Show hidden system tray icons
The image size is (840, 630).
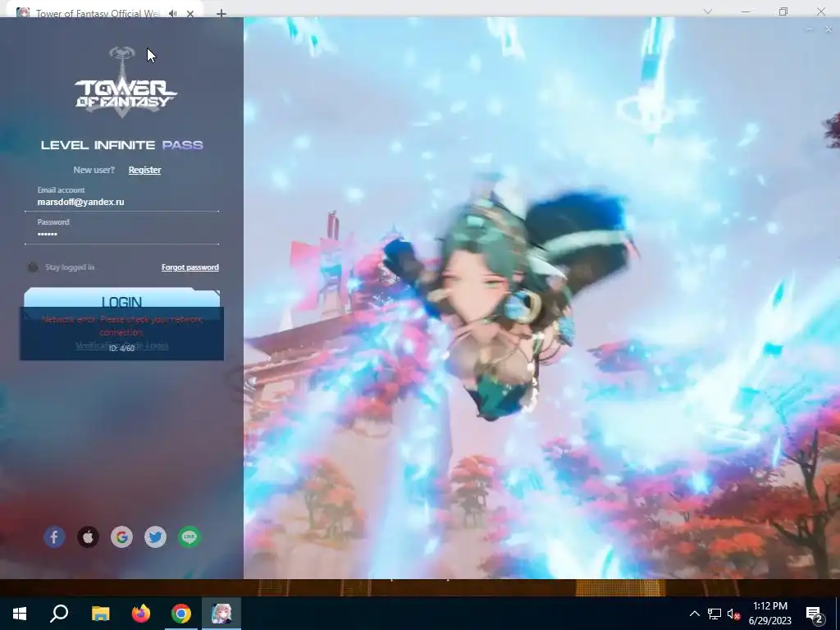(x=694, y=614)
